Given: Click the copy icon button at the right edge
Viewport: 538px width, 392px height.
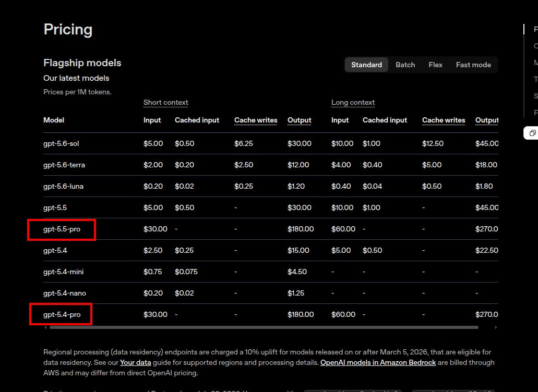Looking at the screenshot, I should 532,133.
